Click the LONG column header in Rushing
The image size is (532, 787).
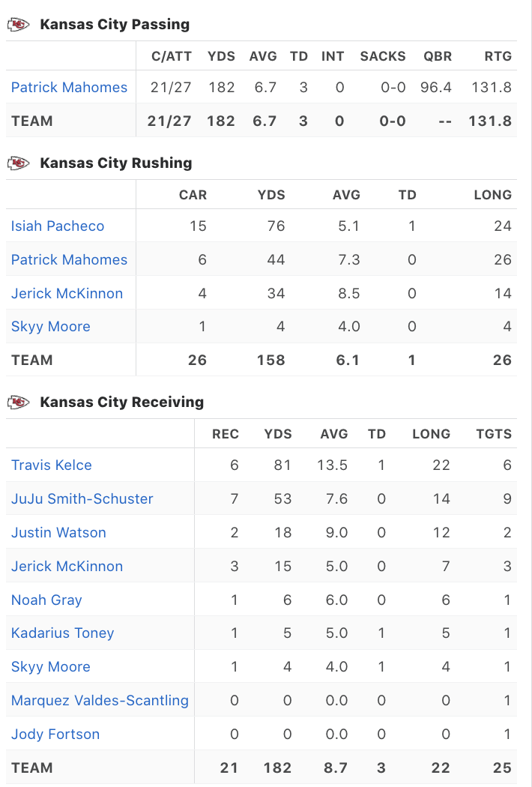pyautogui.click(x=493, y=195)
